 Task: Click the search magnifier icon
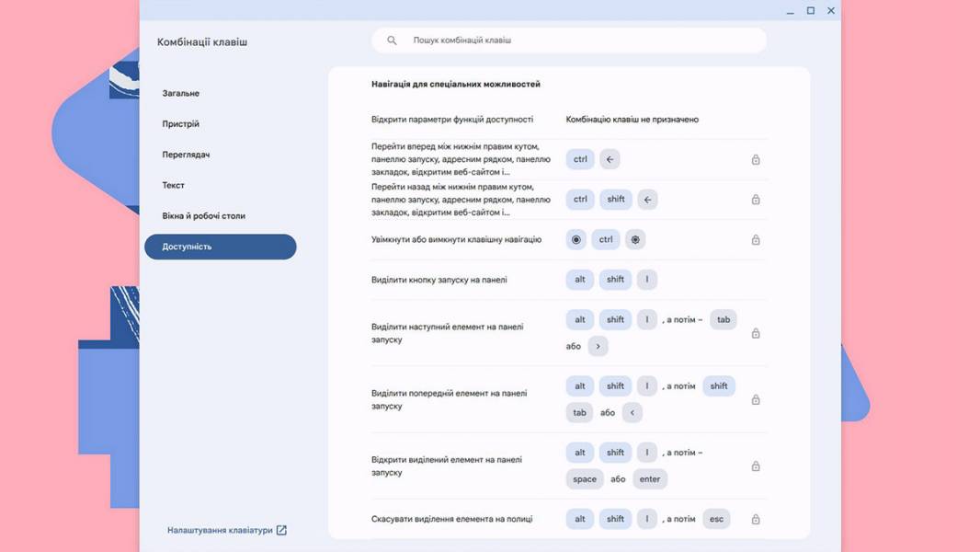[x=392, y=40]
